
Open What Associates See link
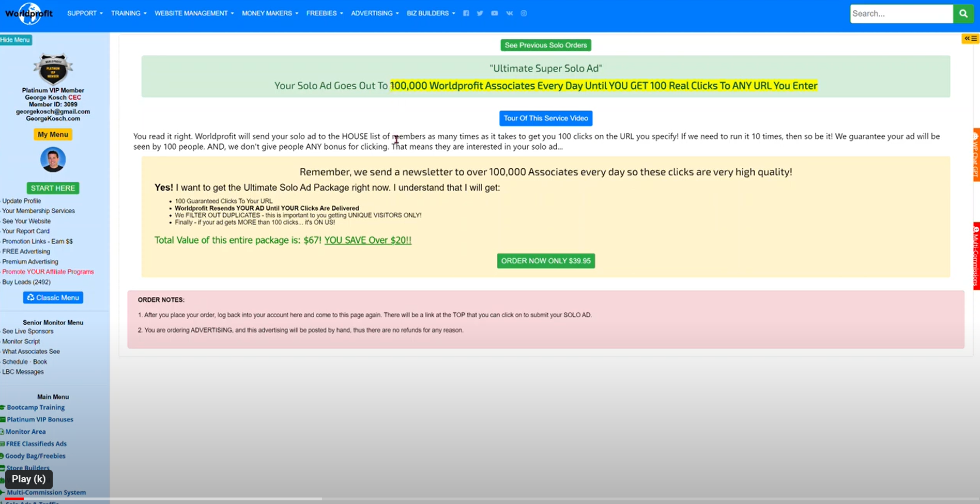click(31, 352)
